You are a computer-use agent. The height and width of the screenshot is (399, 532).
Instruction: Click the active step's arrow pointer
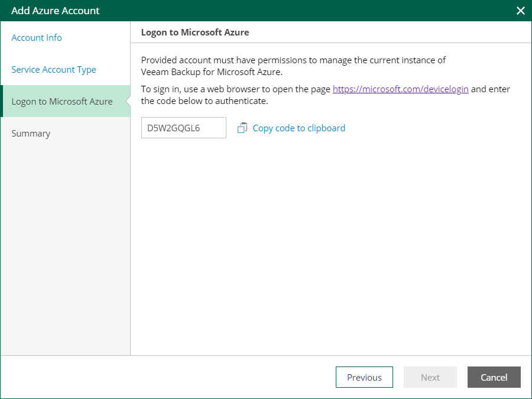pos(127,101)
